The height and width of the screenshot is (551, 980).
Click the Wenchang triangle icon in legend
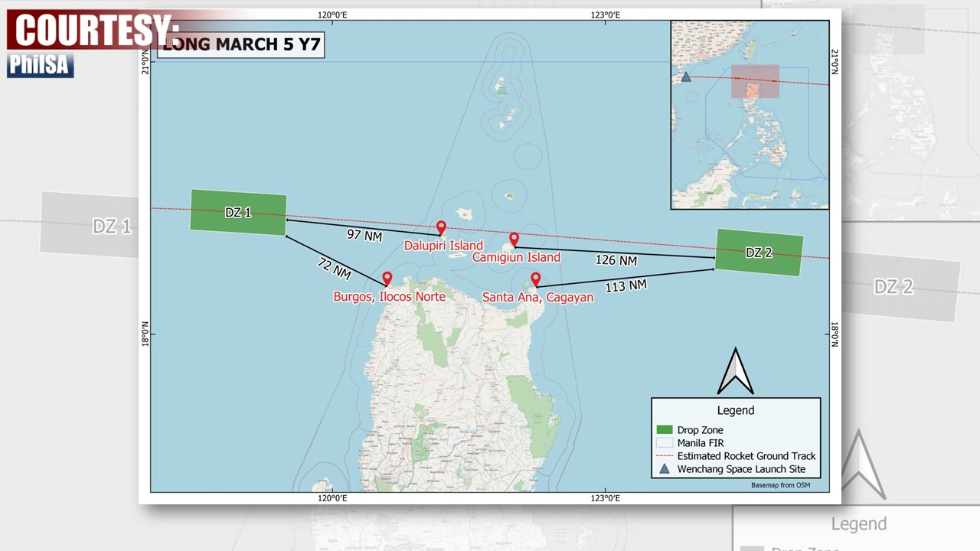(664, 469)
